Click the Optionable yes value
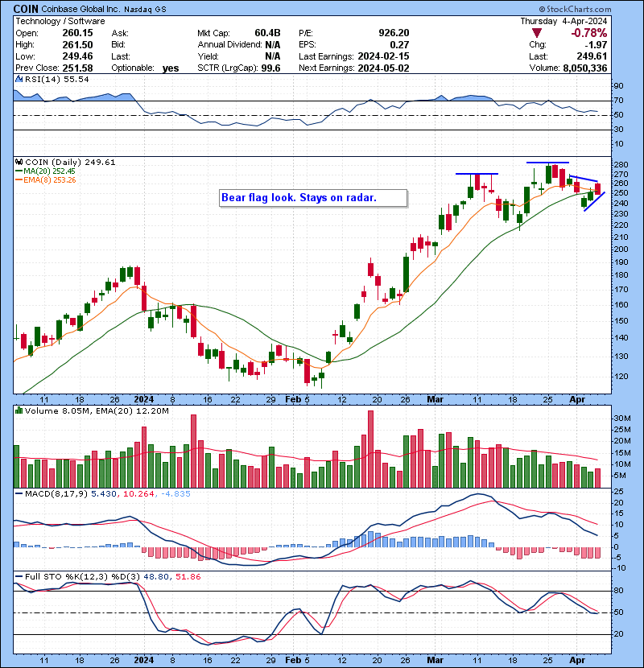644x668 pixels. 171,68
